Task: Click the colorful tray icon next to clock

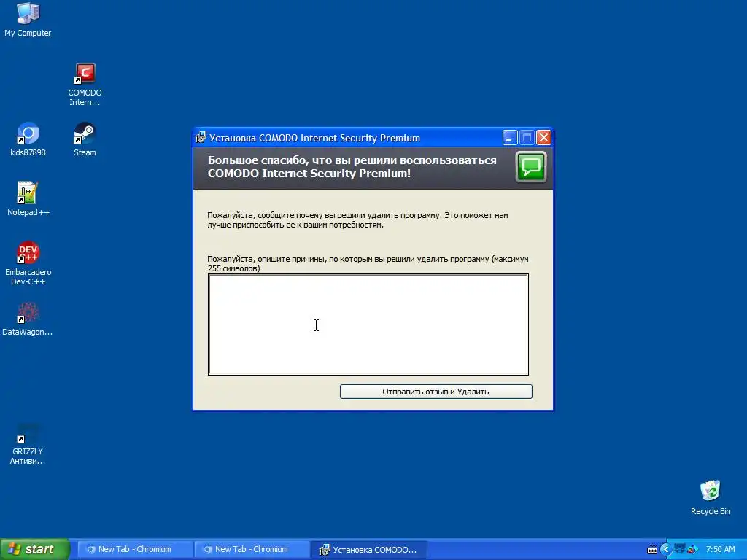Action: pos(692,550)
